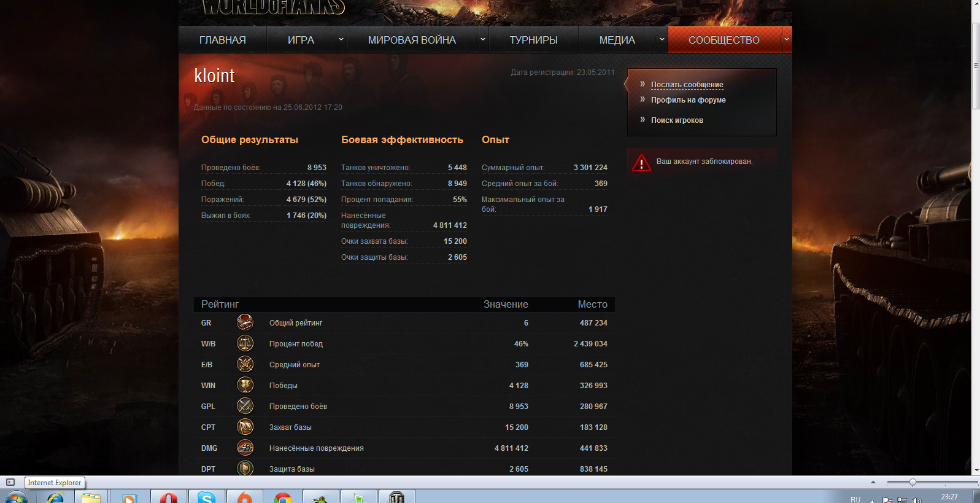This screenshot has width=980, height=503.
Task: Open the ГЛАВНАЯ navigation tab
Action: pos(223,40)
